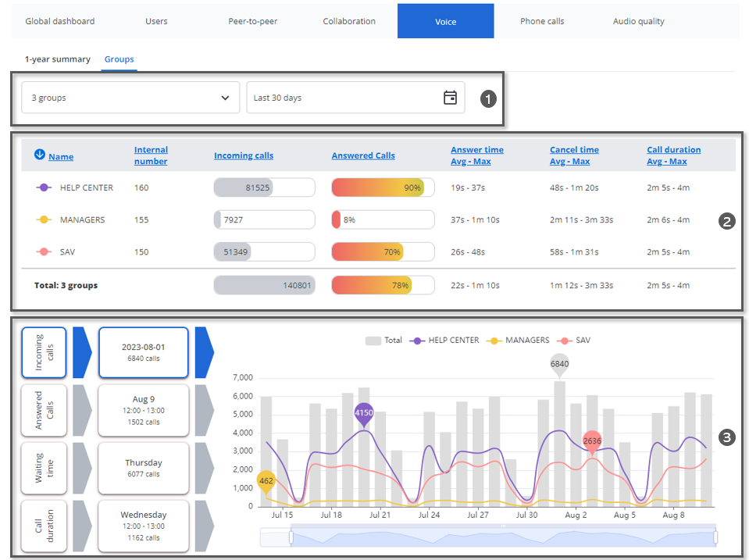749x560 pixels.
Task: Expand the 3 groups dropdown
Action: tap(130, 98)
